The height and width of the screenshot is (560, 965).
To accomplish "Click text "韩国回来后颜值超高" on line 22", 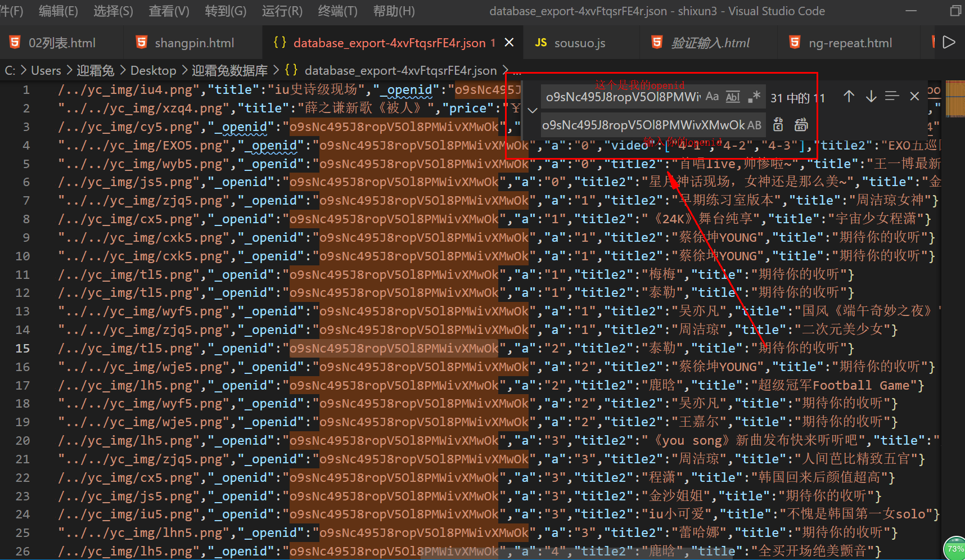I will pyautogui.click(x=819, y=478).
